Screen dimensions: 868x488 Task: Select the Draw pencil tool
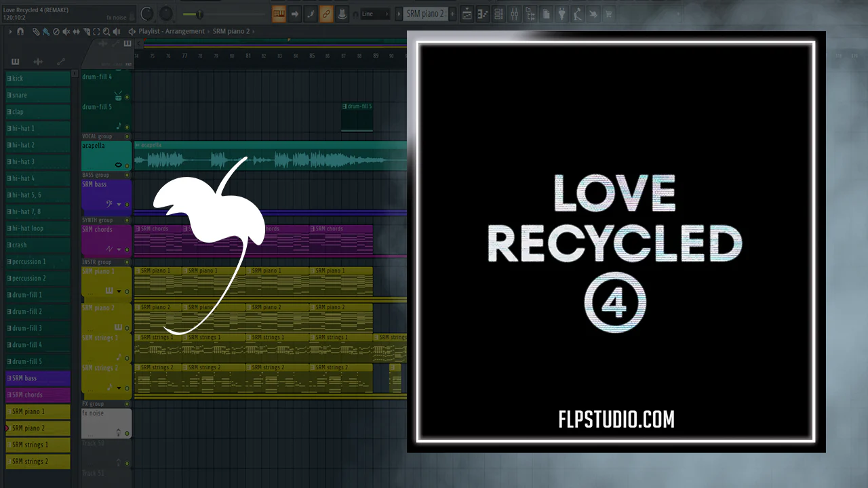pyautogui.click(x=36, y=31)
